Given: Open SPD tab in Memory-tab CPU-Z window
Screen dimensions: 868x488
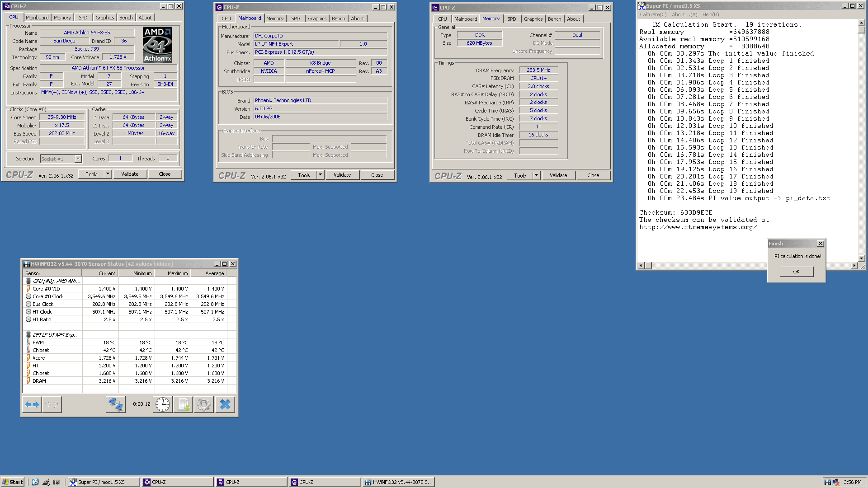Looking at the screenshot, I should 512,19.
